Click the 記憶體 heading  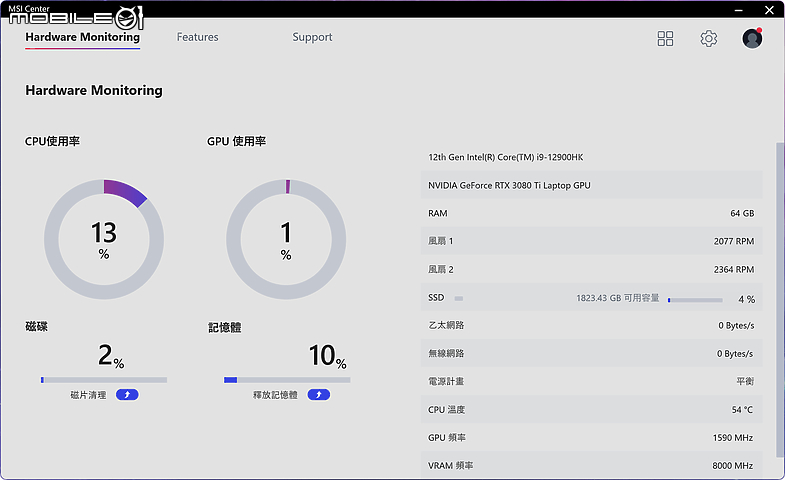point(225,327)
